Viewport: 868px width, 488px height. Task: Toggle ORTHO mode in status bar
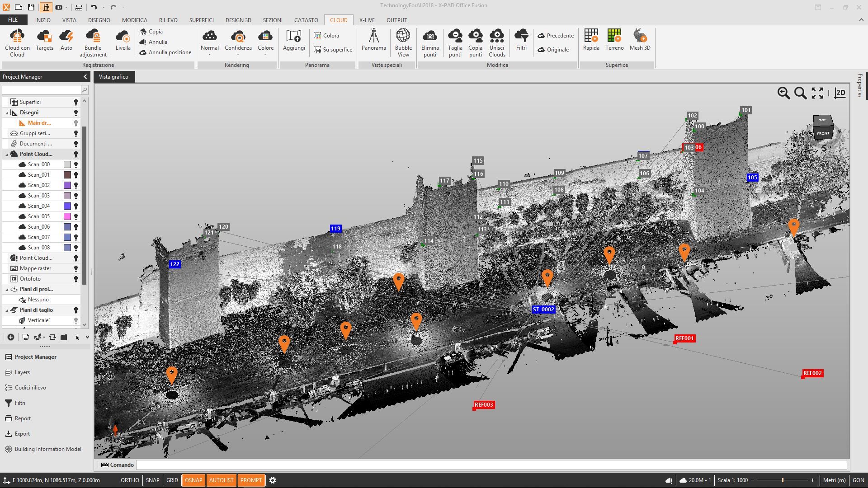tap(130, 480)
